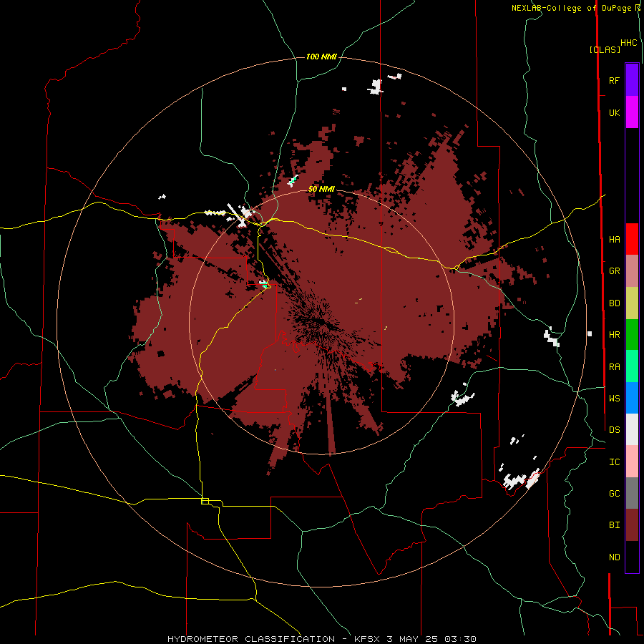Click the ND legend label
Viewport: 644px width, 644px height.
tap(614, 557)
